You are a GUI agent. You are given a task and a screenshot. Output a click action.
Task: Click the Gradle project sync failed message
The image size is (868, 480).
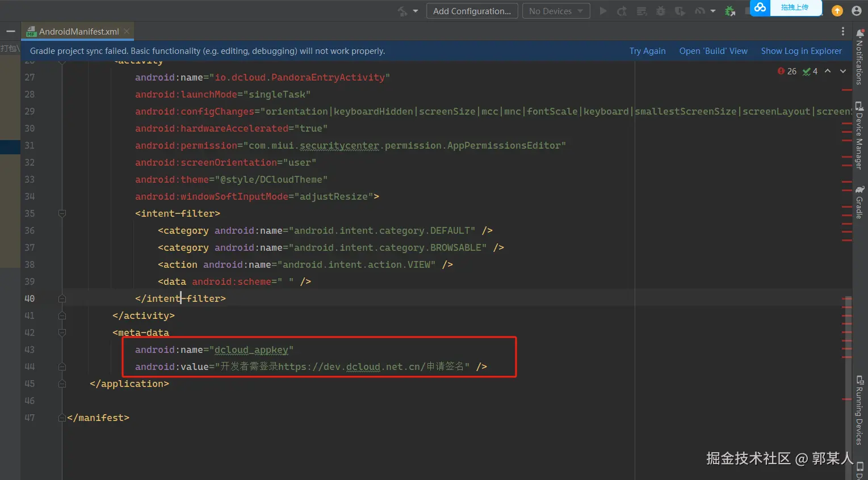click(x=207, y=51)
